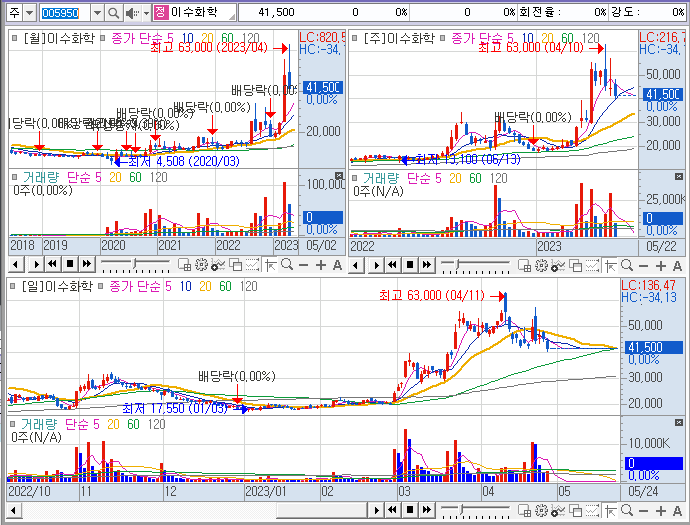Close the monthly volume panel x button

[339, 176]
